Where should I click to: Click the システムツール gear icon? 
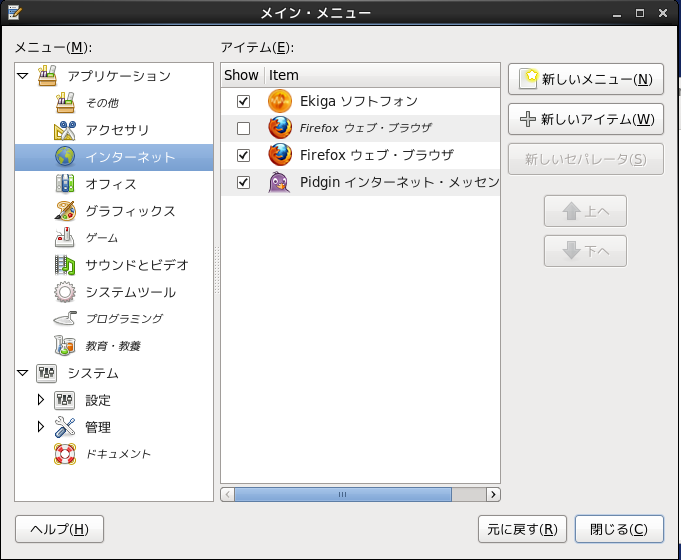coord(65,292)
